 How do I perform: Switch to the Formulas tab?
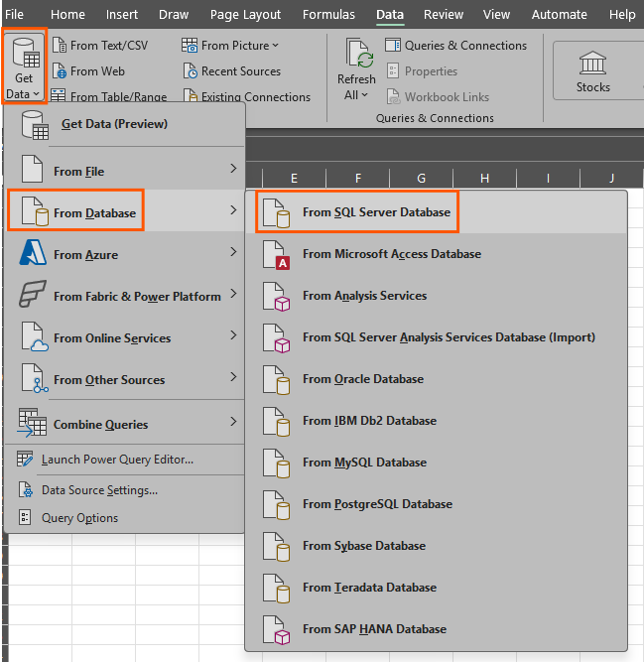click(328, 14)
